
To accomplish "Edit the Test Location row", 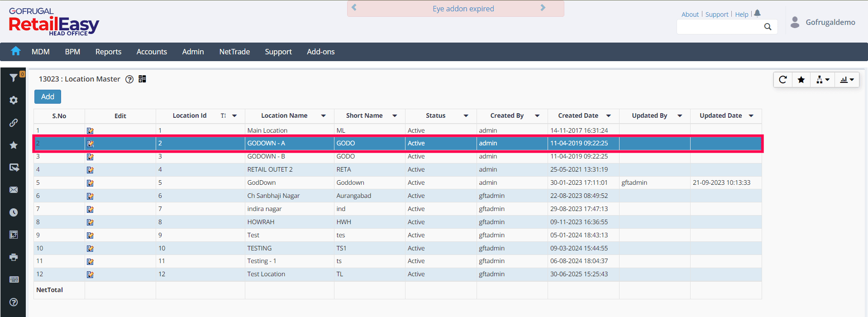I will [x=90, y=274].
